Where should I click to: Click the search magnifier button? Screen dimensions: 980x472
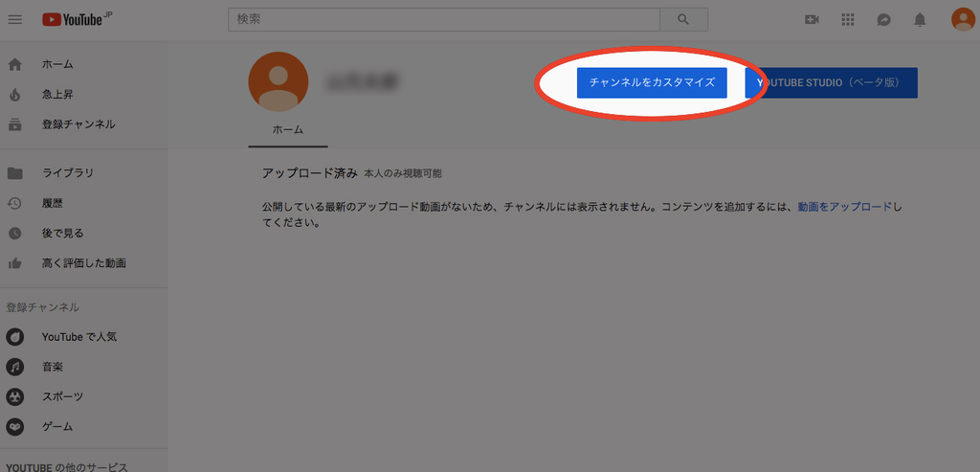683,19
